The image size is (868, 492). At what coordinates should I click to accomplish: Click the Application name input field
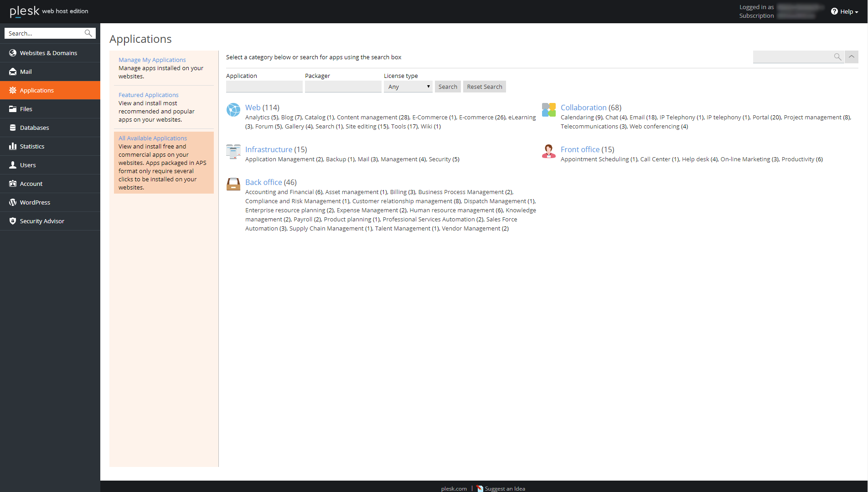[x=264, y=87]
